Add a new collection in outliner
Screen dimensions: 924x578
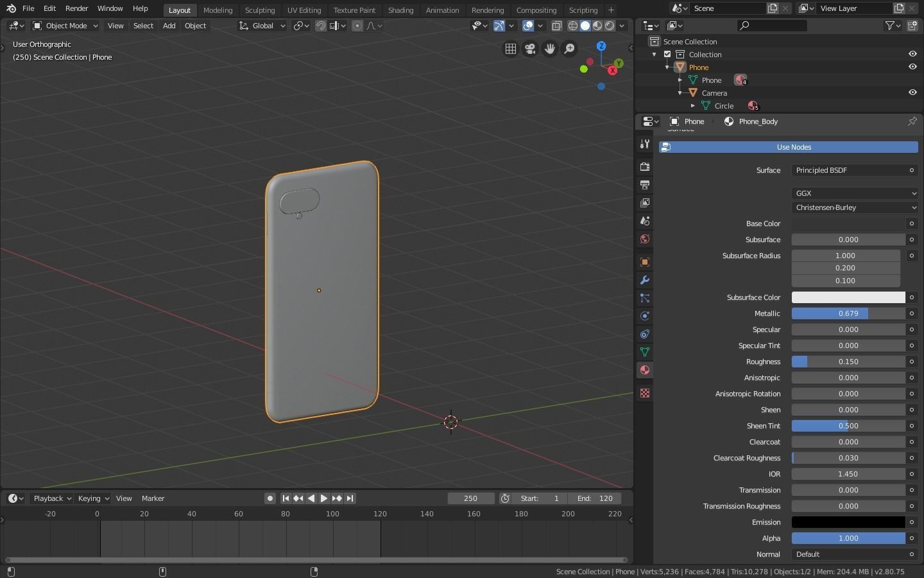(x=911, y=26)
